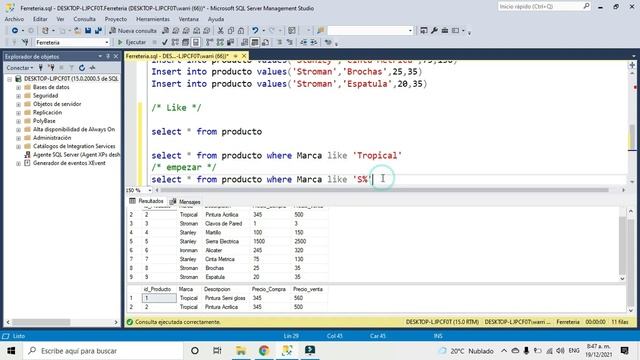Viewport: 640px width, 360px height.
Task: Expand the Seguridad node
Action: click(18, 96)
